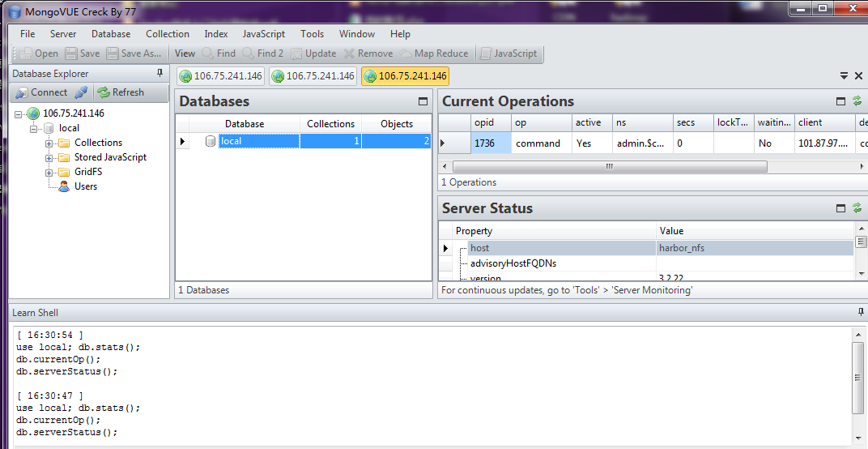Click the command op cell
868x449 pixels.
pos(542,143)
